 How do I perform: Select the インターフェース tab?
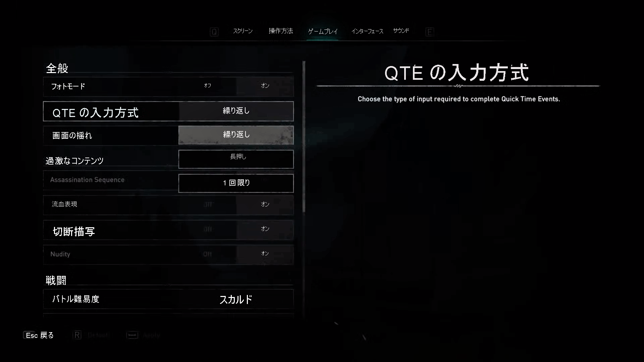368,31
